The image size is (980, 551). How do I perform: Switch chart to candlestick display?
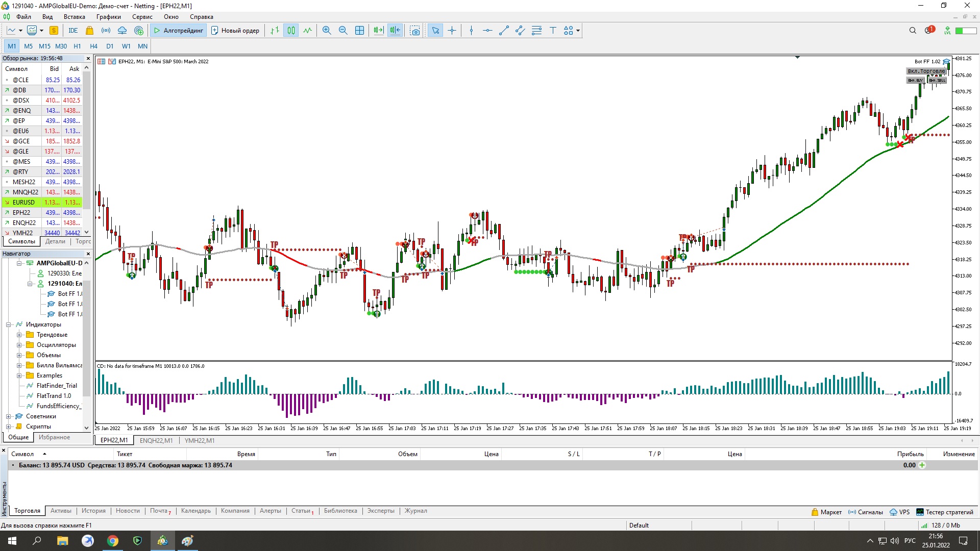[x=291, y=31]
